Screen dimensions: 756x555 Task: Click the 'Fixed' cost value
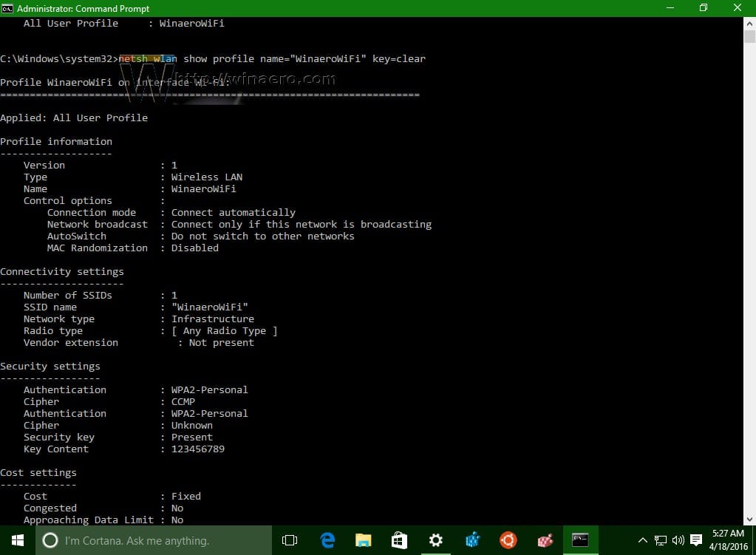(186, 496)
